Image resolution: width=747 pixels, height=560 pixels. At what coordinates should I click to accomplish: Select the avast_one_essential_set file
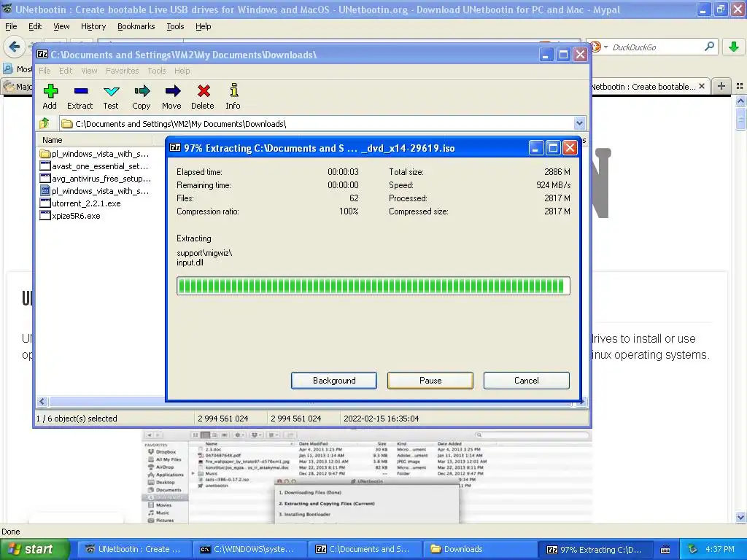(x=96, y=166)
